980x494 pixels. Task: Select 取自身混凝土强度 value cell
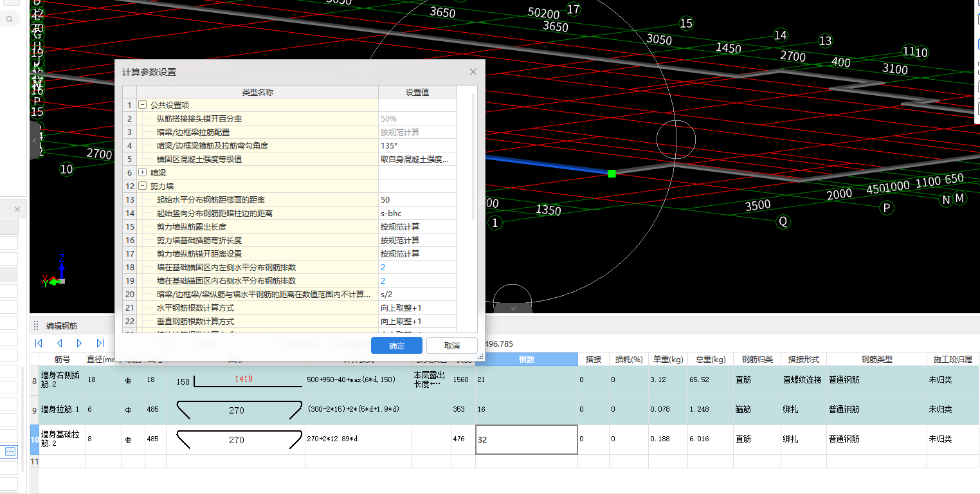click(417, 159)
